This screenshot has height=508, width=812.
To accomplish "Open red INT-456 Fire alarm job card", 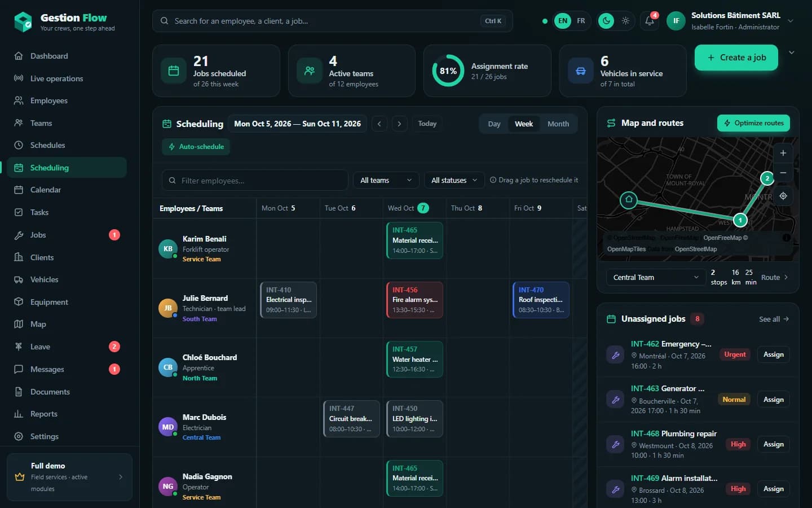I will [x=414, y=300].
